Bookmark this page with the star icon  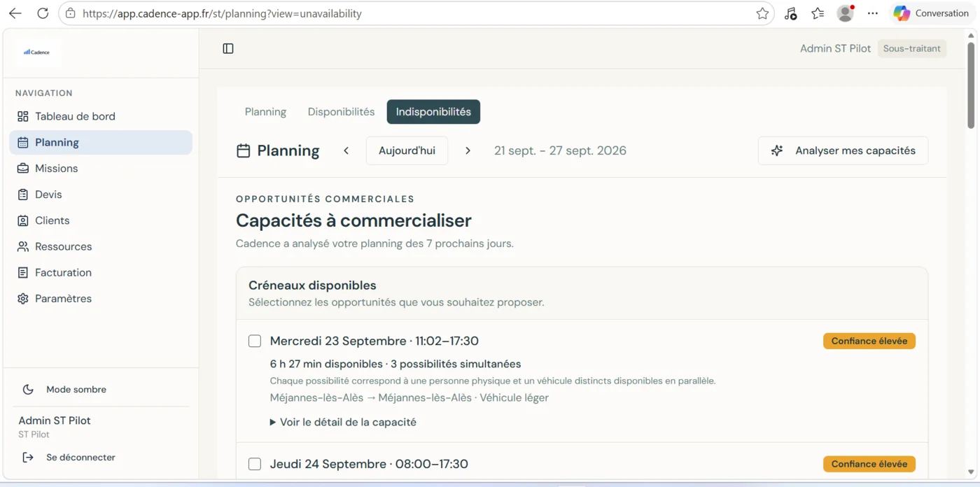coord(762,13)
